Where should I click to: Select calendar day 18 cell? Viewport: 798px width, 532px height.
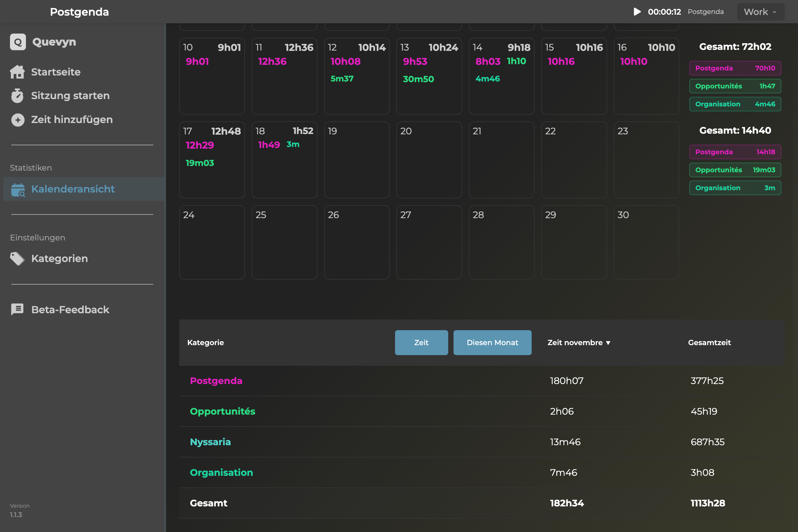[284, 160]
